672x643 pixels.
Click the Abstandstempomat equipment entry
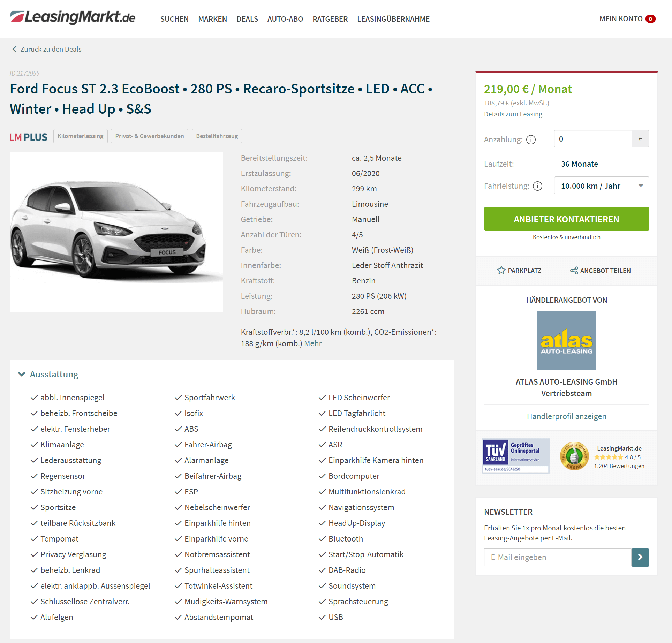[x=219, y=617]
